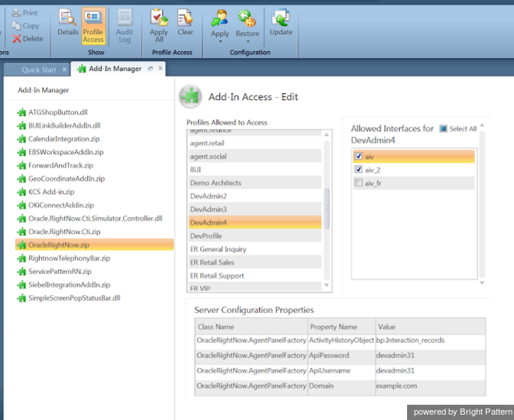The width and height of the screenshot is (514, 420).
Task: Select agent.social profile
Action: pyautogui.click(x=255, y=157)
